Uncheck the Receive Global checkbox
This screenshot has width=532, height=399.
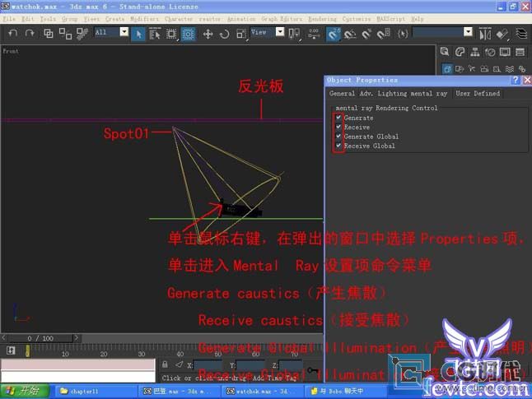338,146
